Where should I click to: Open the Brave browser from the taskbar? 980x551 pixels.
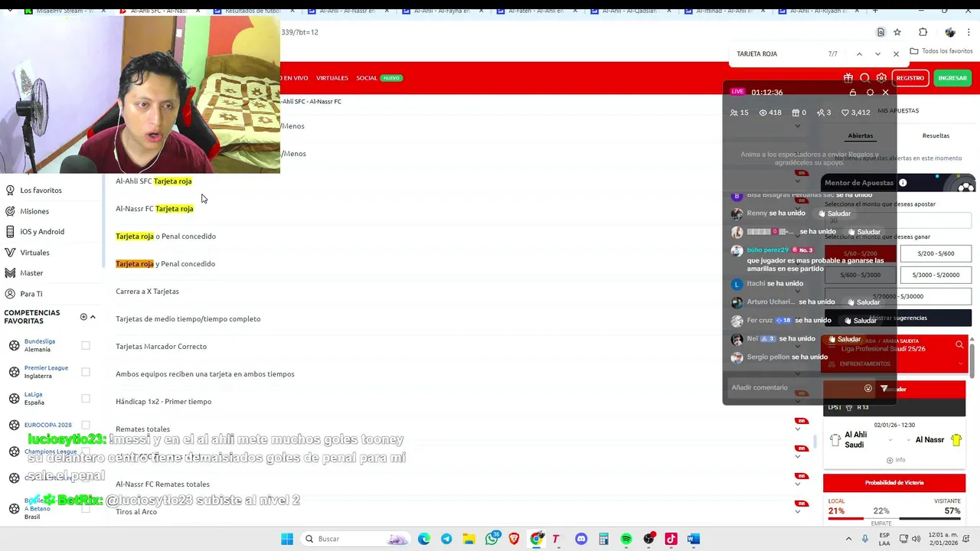tap(514, 539)
